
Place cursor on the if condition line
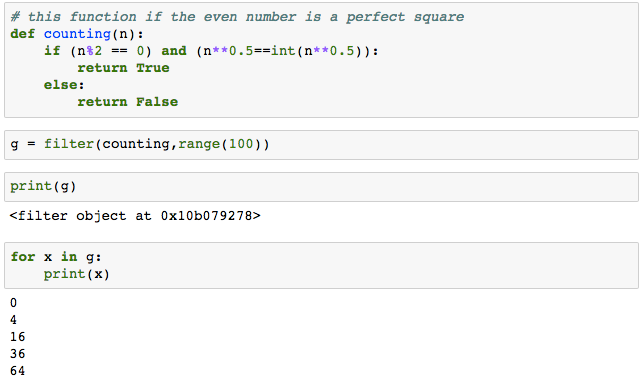click(x=211, y=51)
